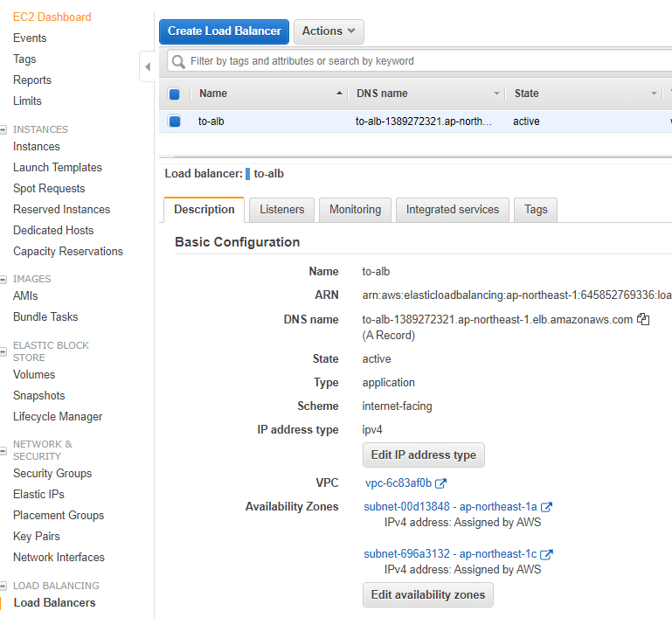
Task: Click Create Load Balancer button
Action: point(224,31)
